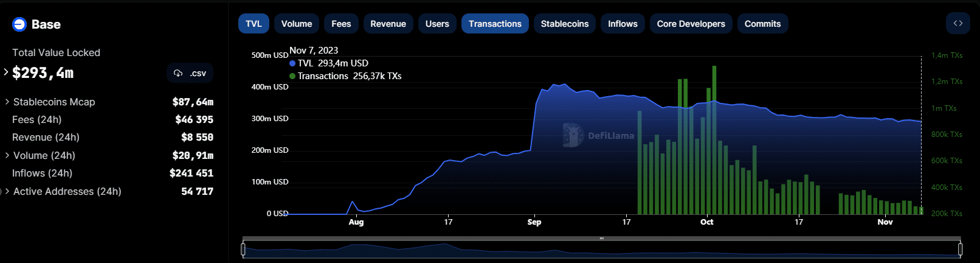Click the Nov 7, 2023 tooltip date

314,50
